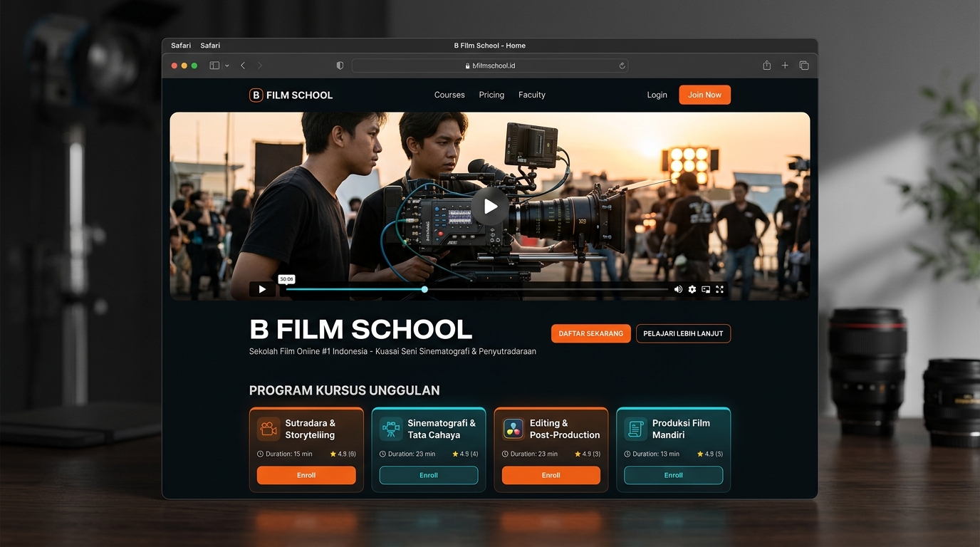Open the video player settings gear
The image size is (980, 547).
[x=692, y=289]
